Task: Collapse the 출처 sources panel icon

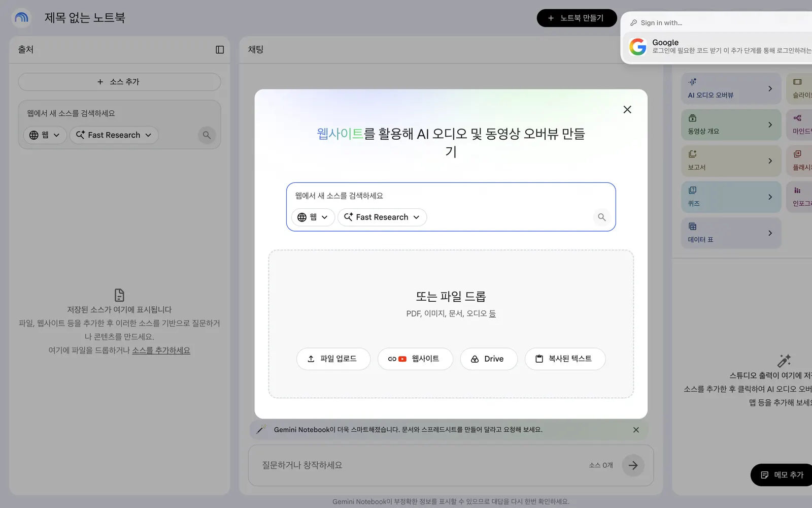Action: (220, 50)
